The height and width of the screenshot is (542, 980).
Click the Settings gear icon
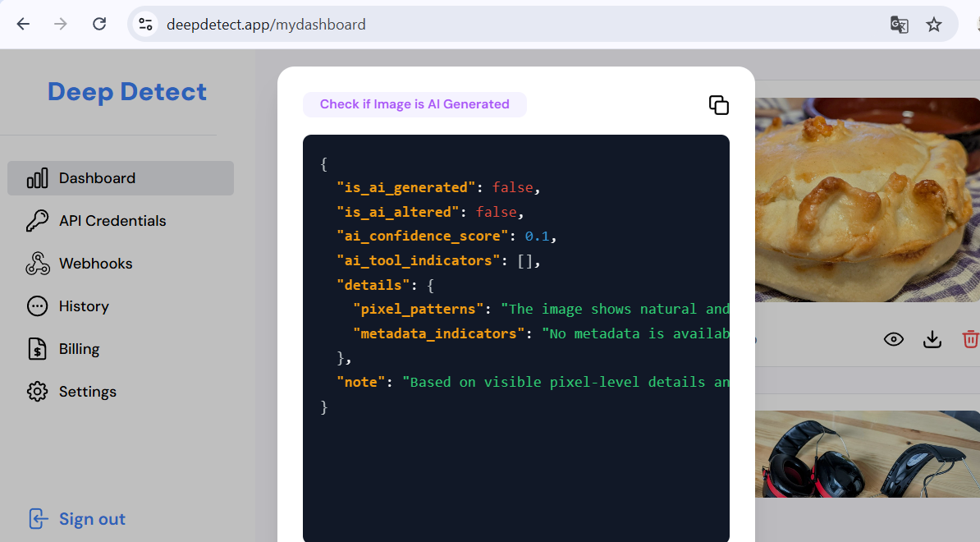click(x=38, y=392)
